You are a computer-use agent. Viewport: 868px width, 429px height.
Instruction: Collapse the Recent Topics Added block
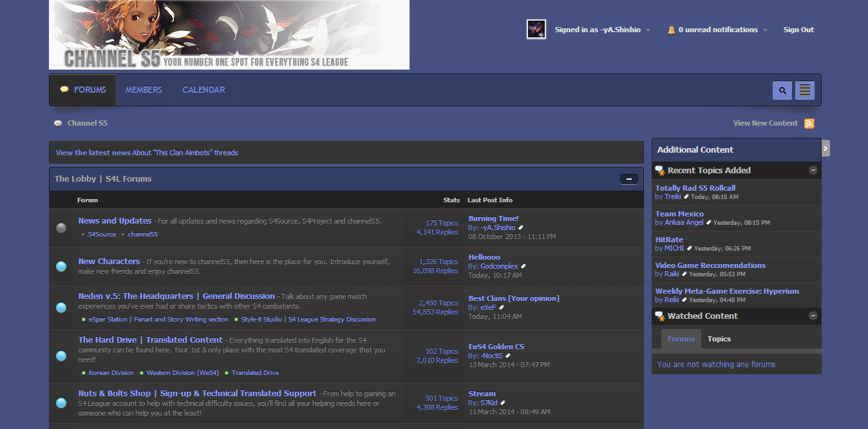click(813, 170)
